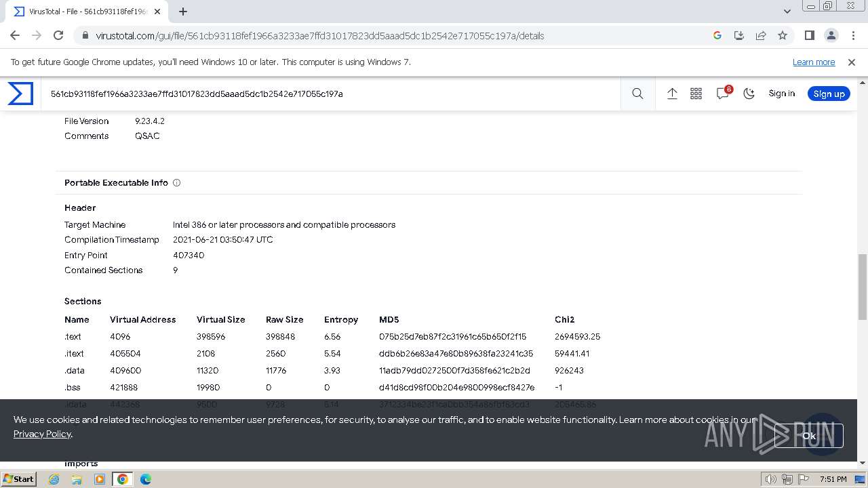This screenshot has width=868, height=488.
Task: Go back in browser history
Action: (x=15, y=35)
